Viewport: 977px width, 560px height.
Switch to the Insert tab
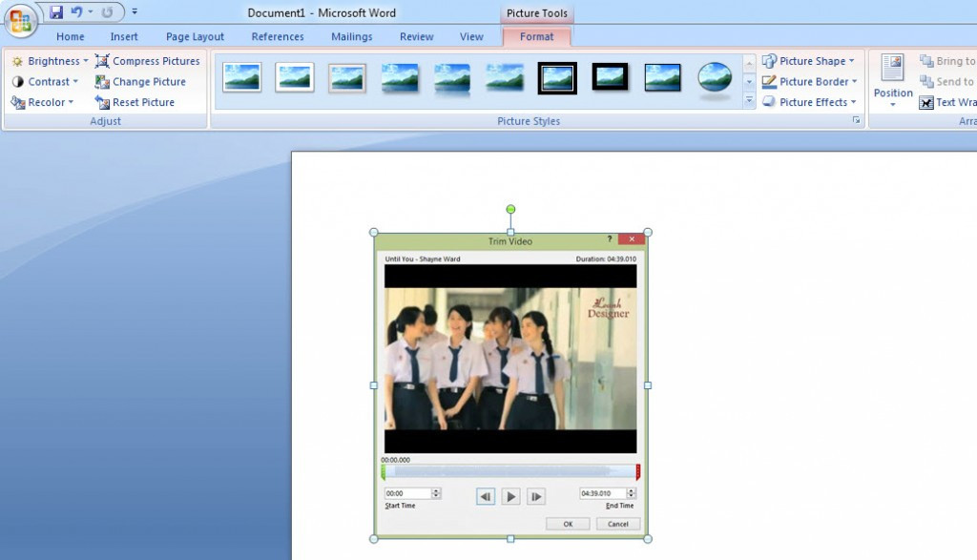coord(124,37)
